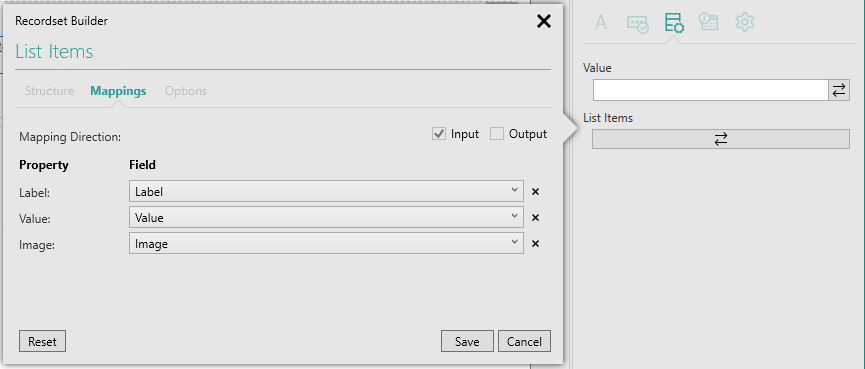The height and width of the screenshot is (369, 865).
Task: Click the List Items builder button
Action: (720, 139)
